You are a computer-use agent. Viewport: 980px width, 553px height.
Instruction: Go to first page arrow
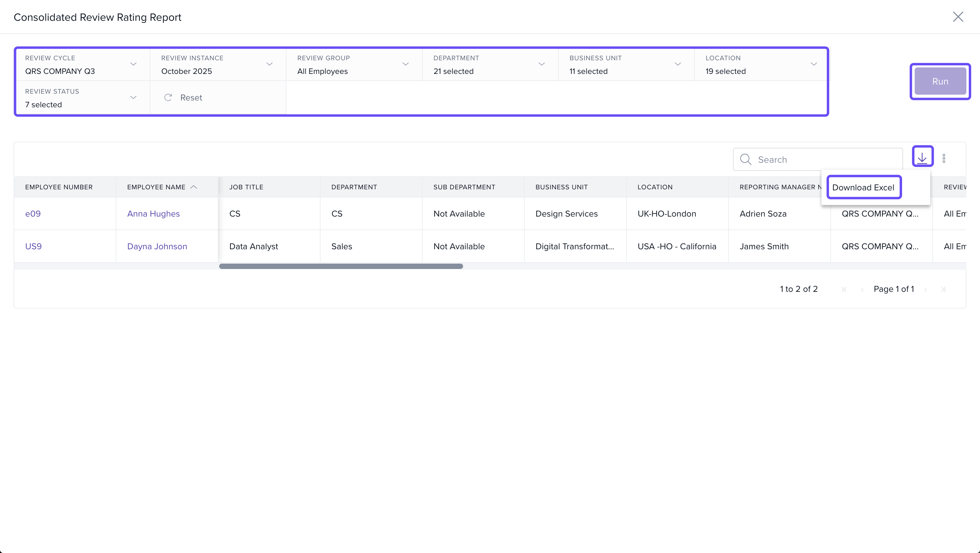pyautogui.click(x=844, y=289)
